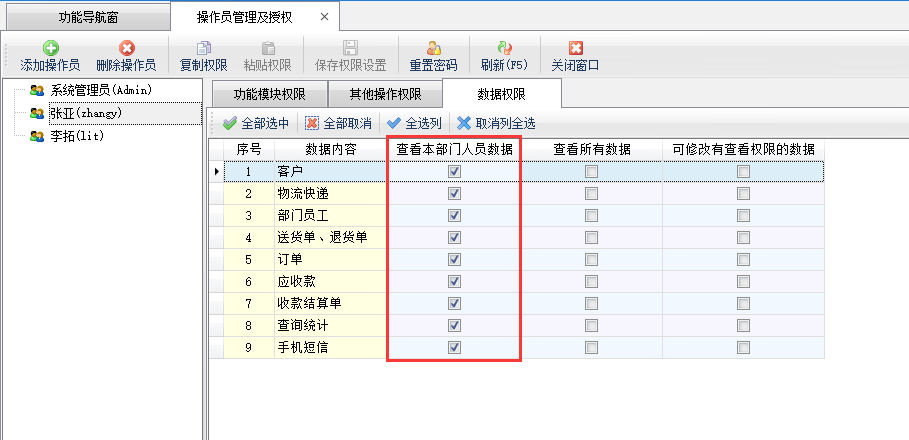Uncheck 查看本部门人员数据 for 客户 row

pyautogui.click(x=454, y=172)
